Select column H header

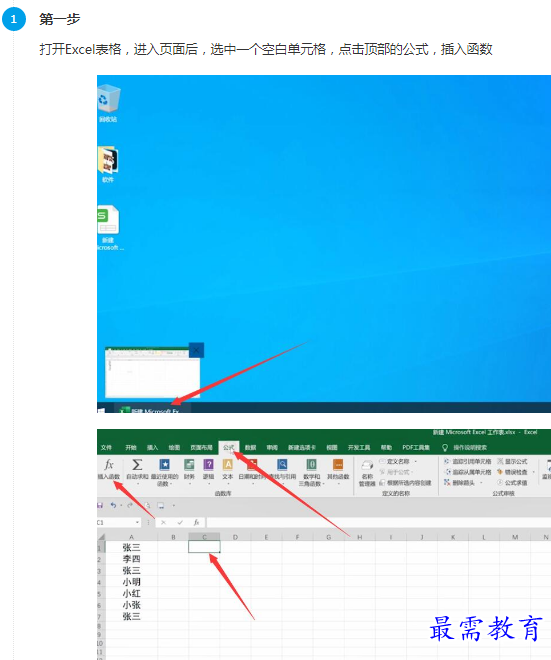[x=359, y=537]
